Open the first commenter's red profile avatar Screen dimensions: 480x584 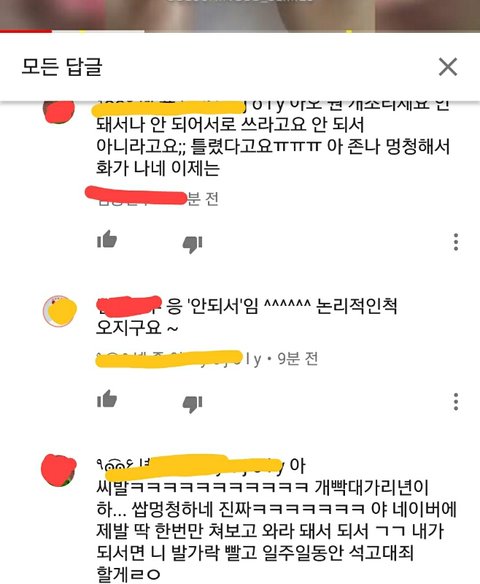[59, 111]
